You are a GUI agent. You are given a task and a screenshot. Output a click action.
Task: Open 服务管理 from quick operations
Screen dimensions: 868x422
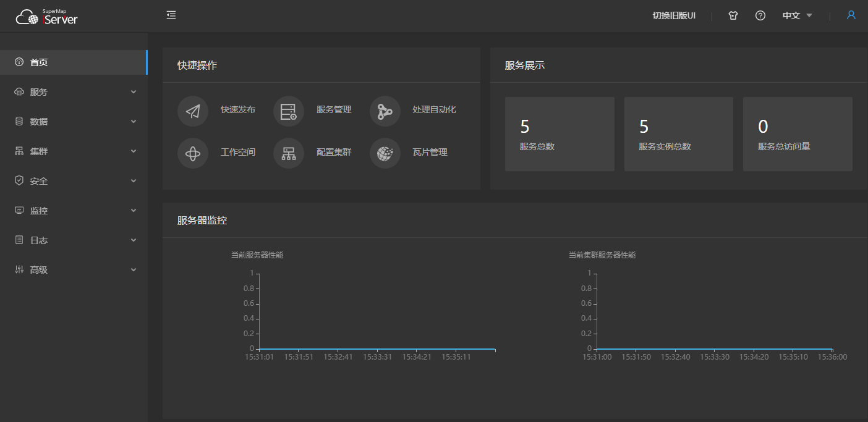coord(288,111)
